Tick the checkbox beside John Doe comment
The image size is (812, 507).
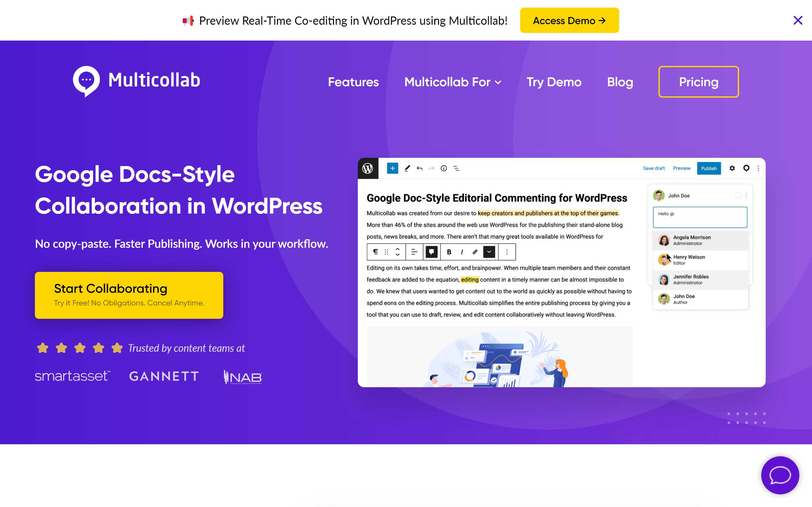click(738, 196)
